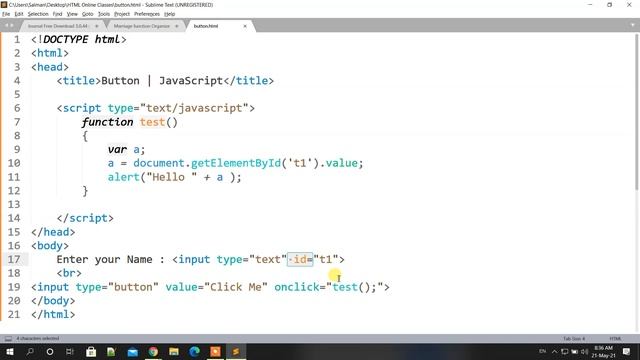Open Microsoft Edge from the taskbar
This screenshot has width=640, height=360.
195,351
